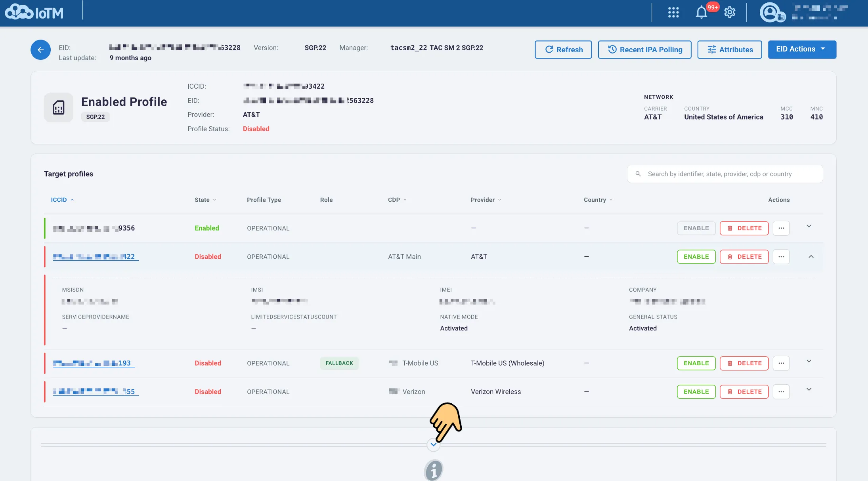Click the T-Mobile US flag icon
This screenshot has width=868, height=481.
tap(393, 363)
